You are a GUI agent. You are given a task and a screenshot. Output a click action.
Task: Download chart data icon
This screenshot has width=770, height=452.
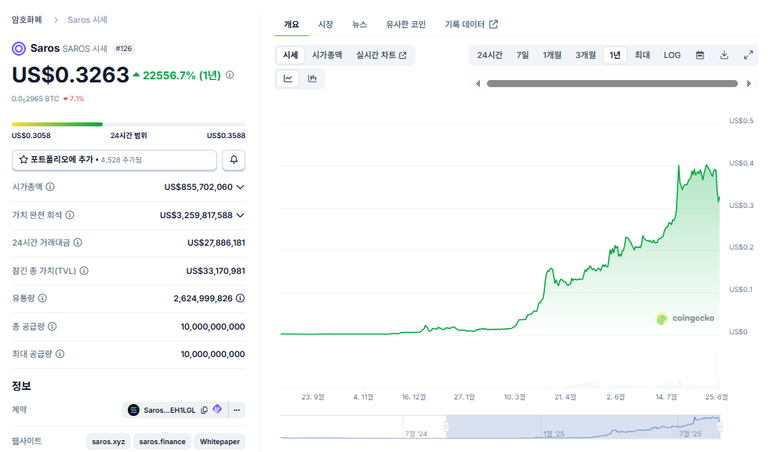click(x=724, y=55)
